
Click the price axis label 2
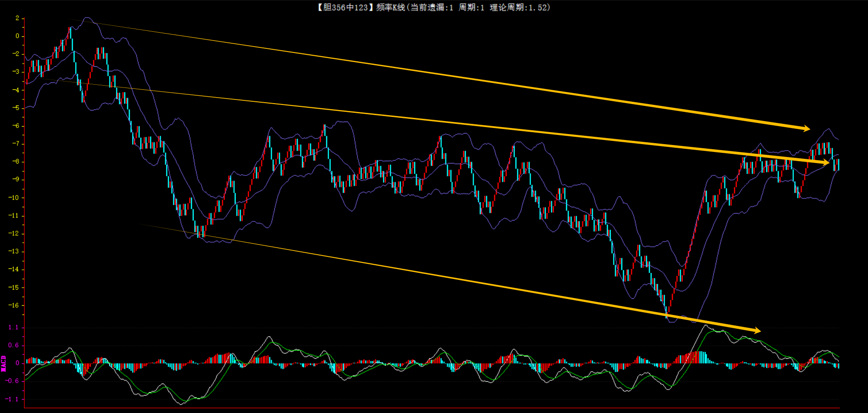[17, 18]
